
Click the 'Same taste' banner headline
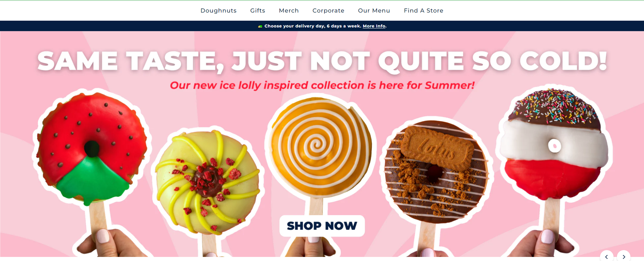pos(322,61)
